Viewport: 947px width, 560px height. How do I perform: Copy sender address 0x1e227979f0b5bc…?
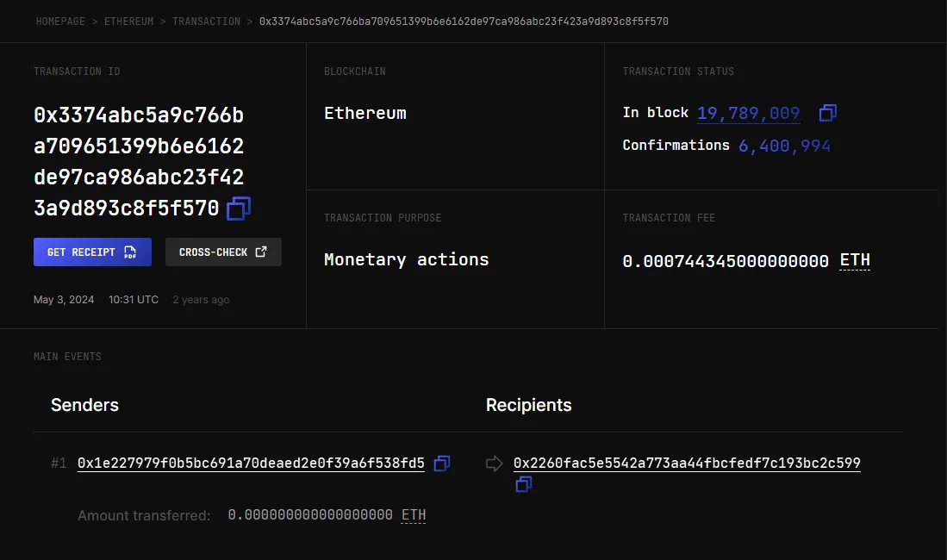pyautogui.click(x=442, y=464)
